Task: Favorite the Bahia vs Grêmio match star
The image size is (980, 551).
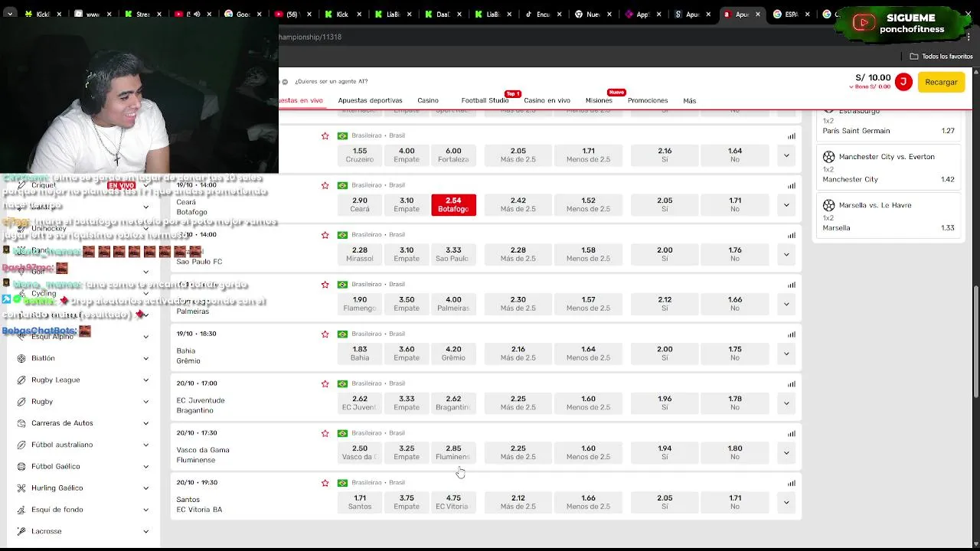Action: (325, 334)
